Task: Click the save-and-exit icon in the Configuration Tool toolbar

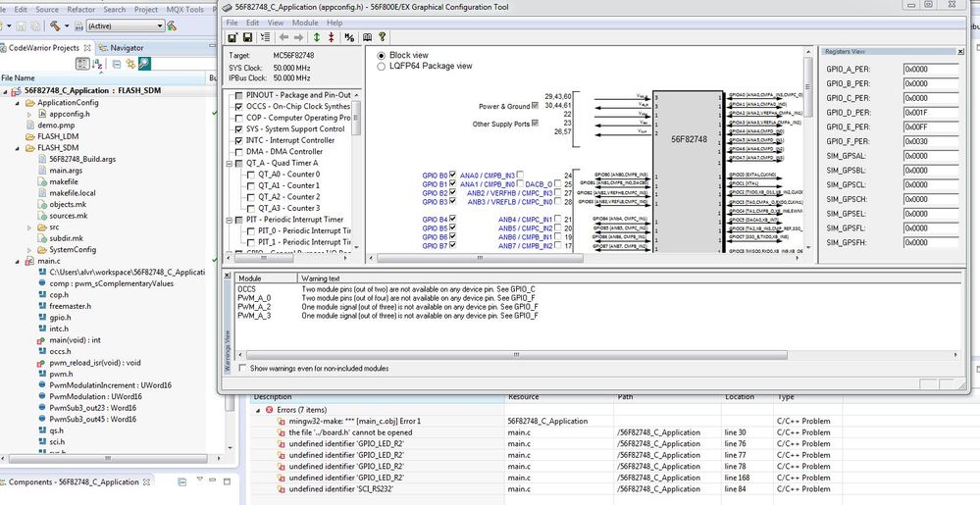Action: (232, 37)
